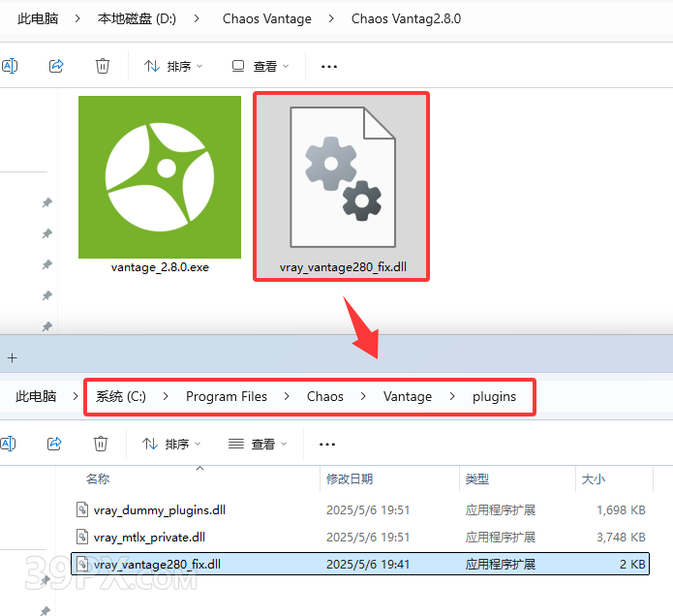This screenshot has height=616, width=673.
Task: Sort by the 大小 column header
Action: coord(594,478)
